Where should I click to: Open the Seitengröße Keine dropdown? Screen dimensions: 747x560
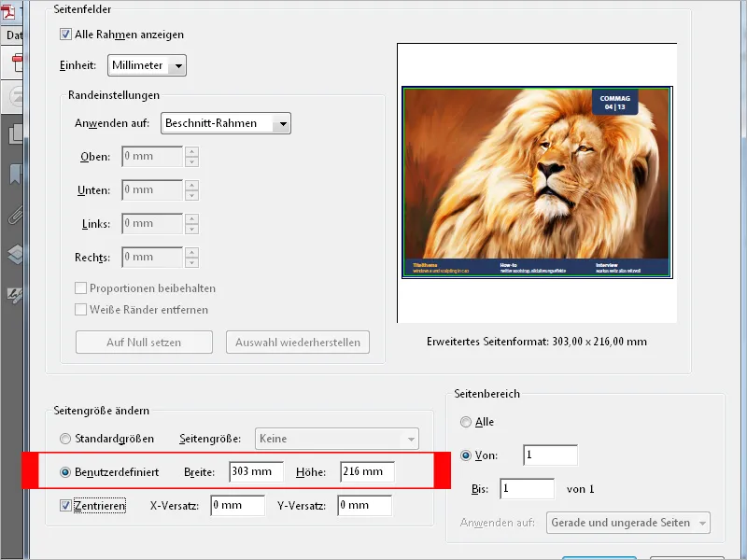click(337, 439)
